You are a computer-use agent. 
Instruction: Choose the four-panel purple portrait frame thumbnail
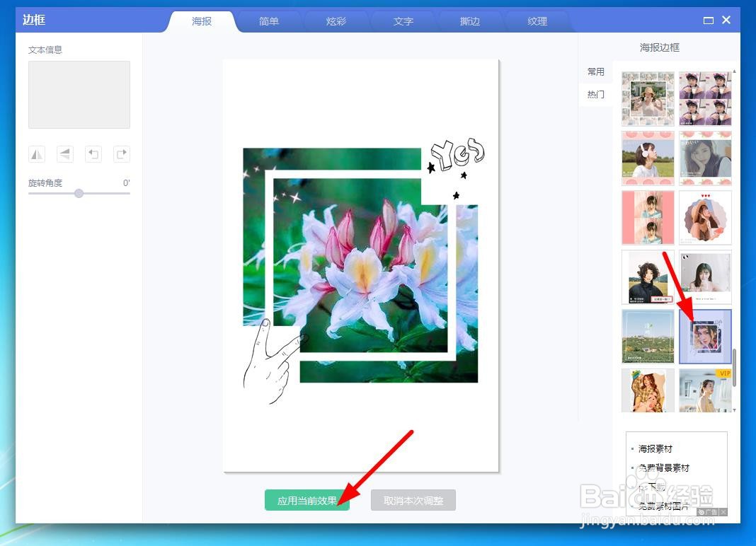click(705, 99)
